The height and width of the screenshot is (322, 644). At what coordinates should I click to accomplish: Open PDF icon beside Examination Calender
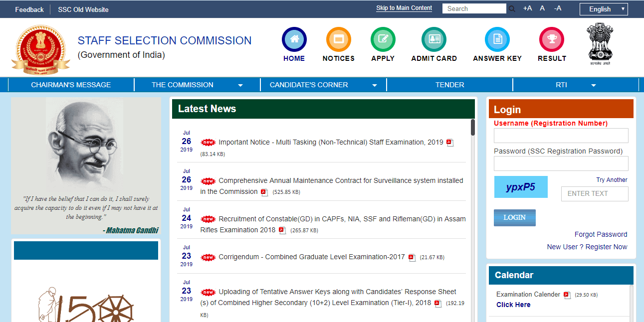pos(567,295)
